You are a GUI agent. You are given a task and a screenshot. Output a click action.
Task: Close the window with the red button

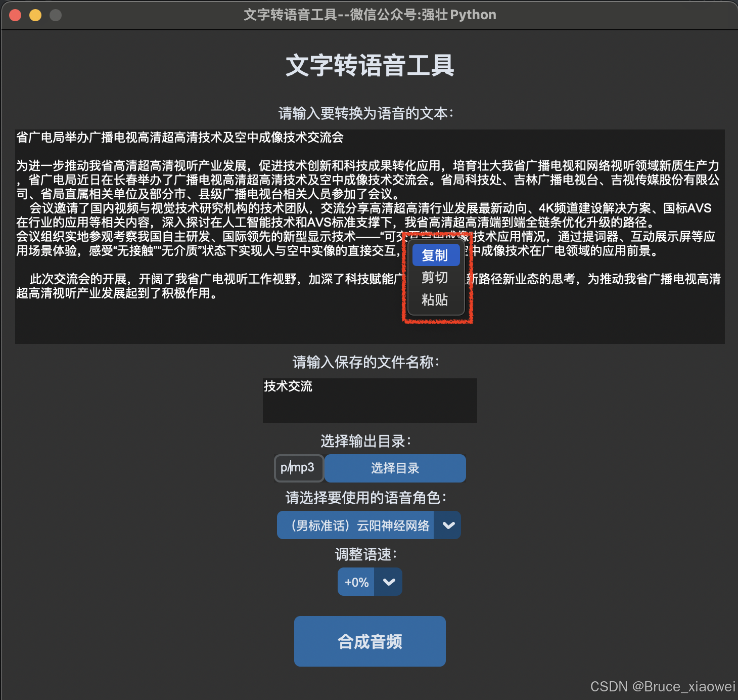(15, 15)
